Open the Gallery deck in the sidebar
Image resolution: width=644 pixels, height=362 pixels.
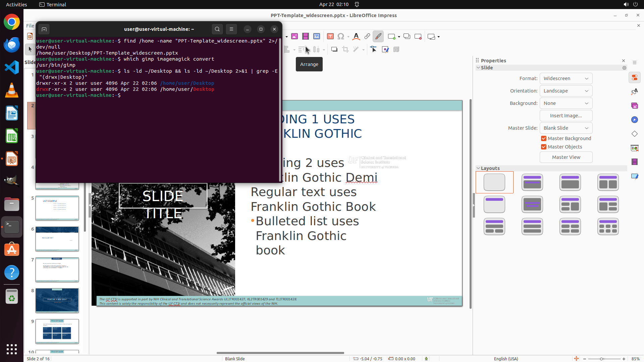coord(635,106)
